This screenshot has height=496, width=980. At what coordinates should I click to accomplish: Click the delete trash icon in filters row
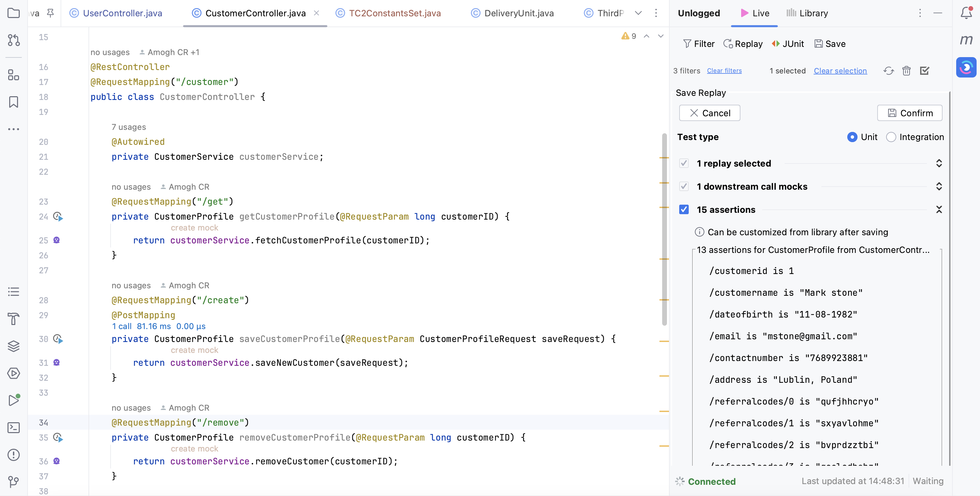click(x=906, y=71)
